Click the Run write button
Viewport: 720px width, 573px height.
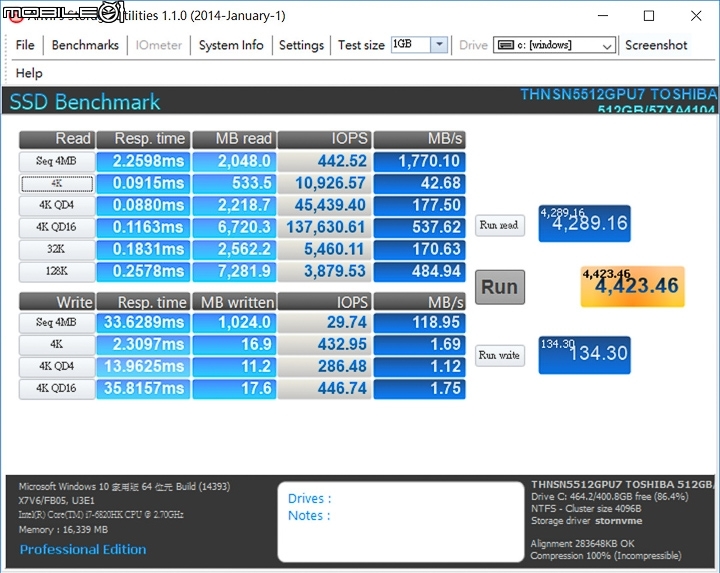(x=500, y=355)
